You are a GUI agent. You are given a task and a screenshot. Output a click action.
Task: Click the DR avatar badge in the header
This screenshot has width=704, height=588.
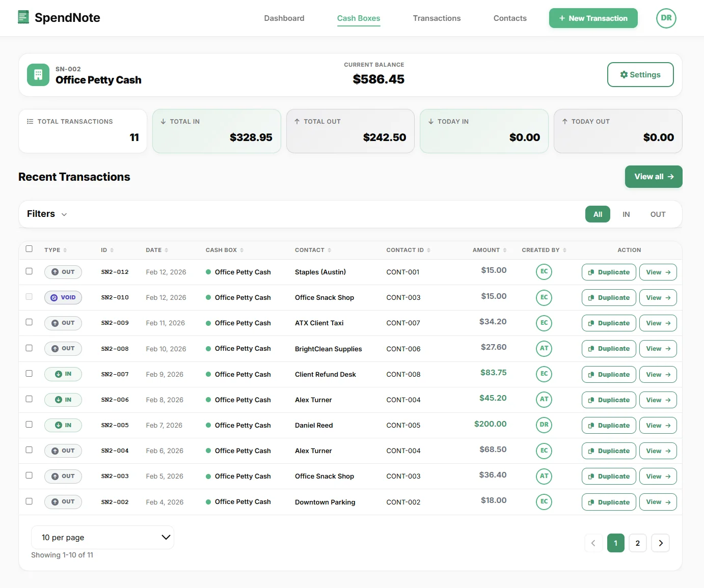pyautogui.click(x=666, y=18)
